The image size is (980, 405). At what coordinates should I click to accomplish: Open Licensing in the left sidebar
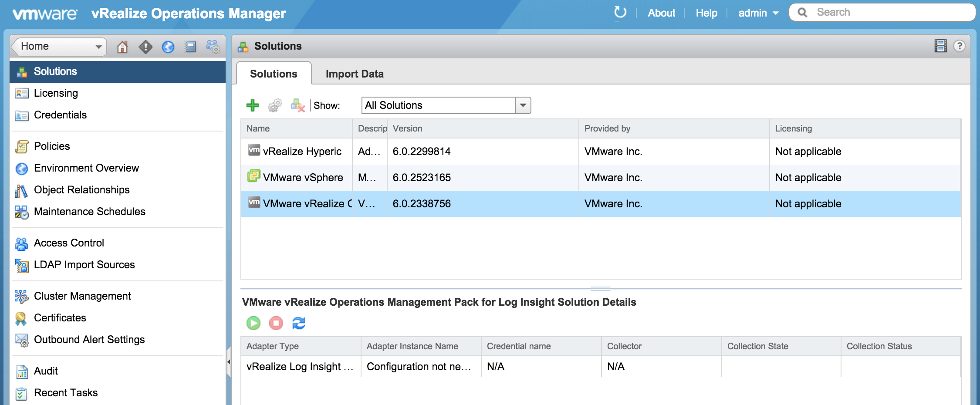[x=56, y=93]
